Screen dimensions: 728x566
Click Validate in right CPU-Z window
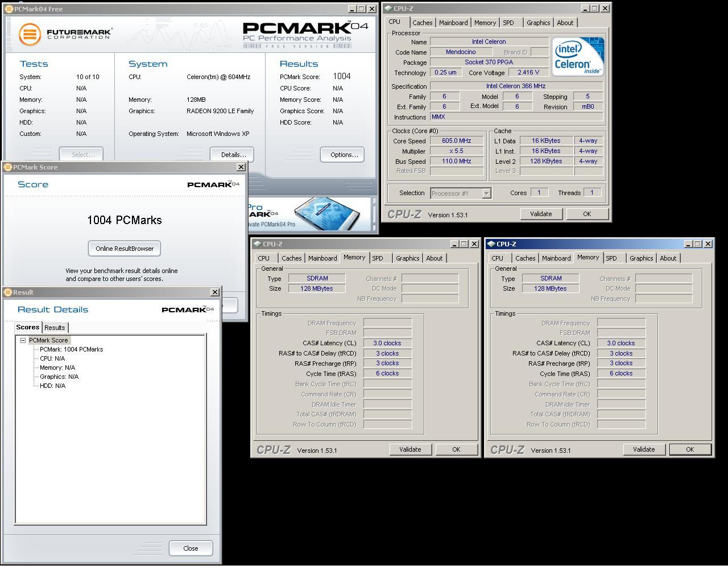click(x=644, y=449)
